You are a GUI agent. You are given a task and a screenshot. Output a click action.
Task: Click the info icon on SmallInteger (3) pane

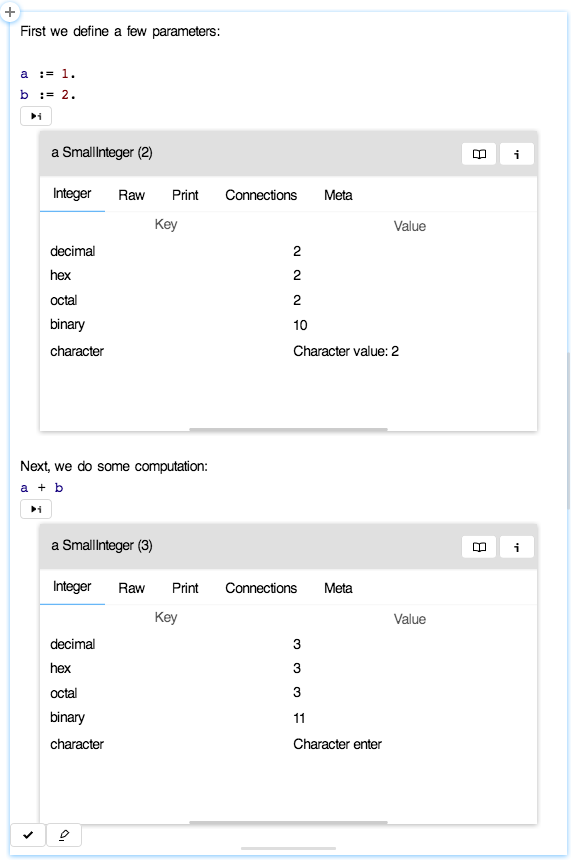(x=517, y=546)
